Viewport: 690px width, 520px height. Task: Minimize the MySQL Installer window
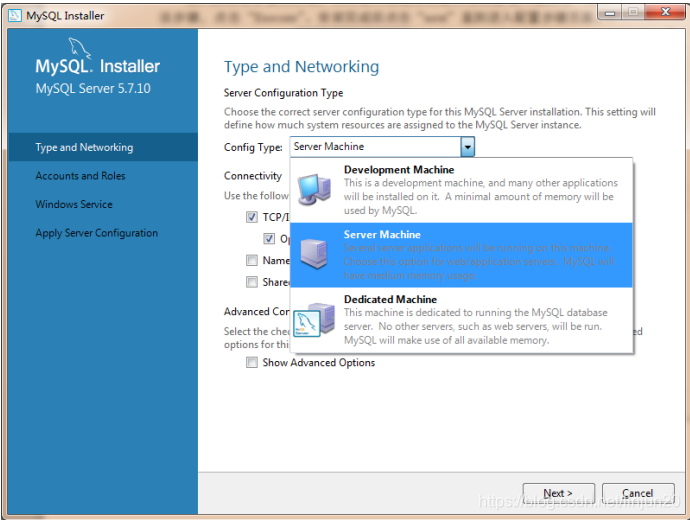click(609, 13)
